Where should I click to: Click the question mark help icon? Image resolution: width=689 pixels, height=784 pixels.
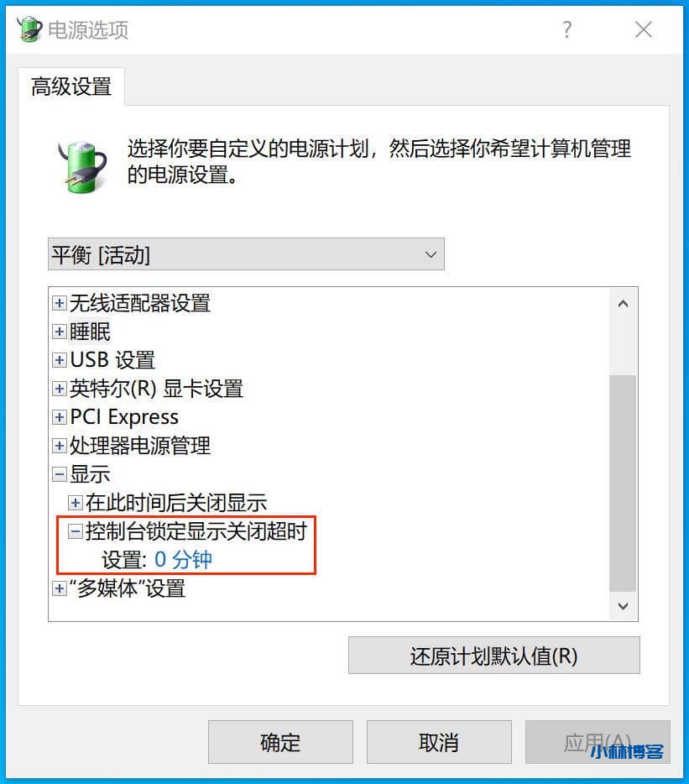[x=566, y=29]
